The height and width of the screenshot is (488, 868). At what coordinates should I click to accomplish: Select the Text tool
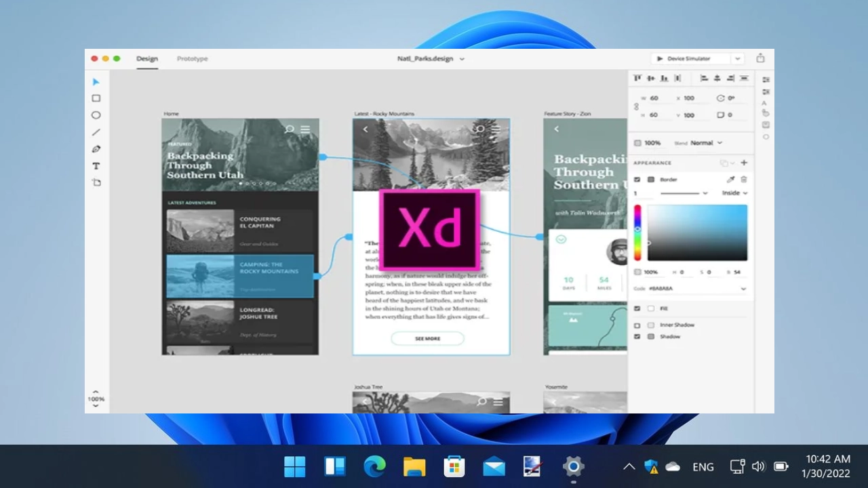(96, 166)
